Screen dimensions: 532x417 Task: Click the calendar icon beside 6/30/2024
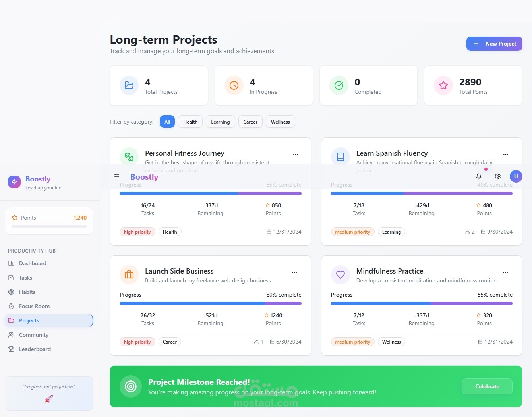pyautogui.click(x=272, y=342)
